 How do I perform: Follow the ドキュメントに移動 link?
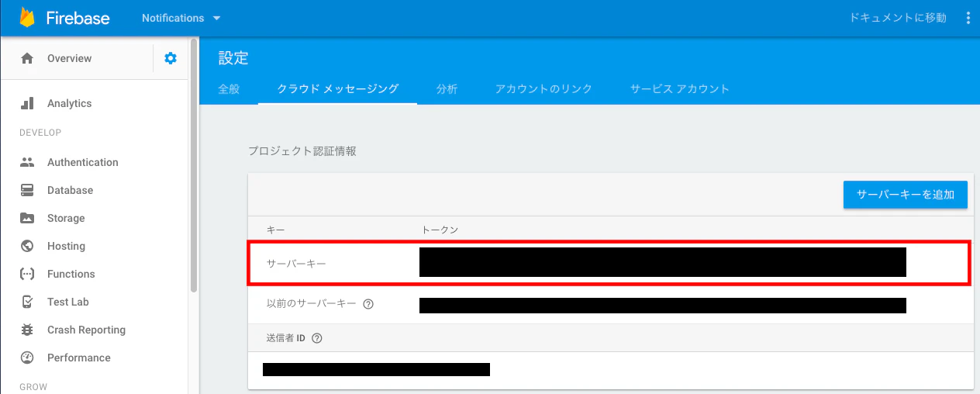pos(899,18)
